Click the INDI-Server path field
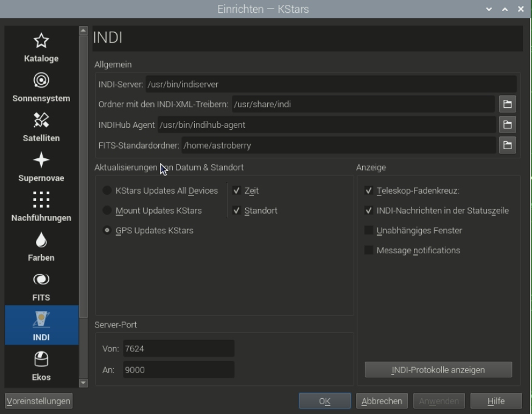The height and width of the screenshot is (414, 532). [x=331, y=84]
